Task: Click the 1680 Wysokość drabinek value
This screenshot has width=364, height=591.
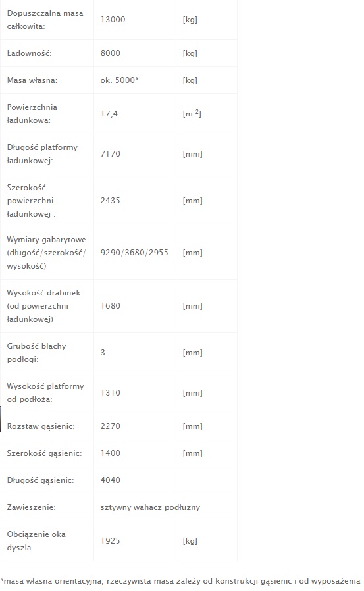Action: click(x=111, y=305)
